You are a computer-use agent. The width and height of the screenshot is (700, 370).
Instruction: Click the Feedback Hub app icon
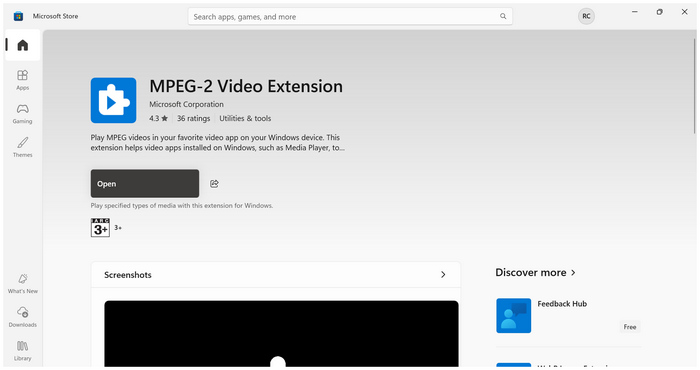(513, 316)
